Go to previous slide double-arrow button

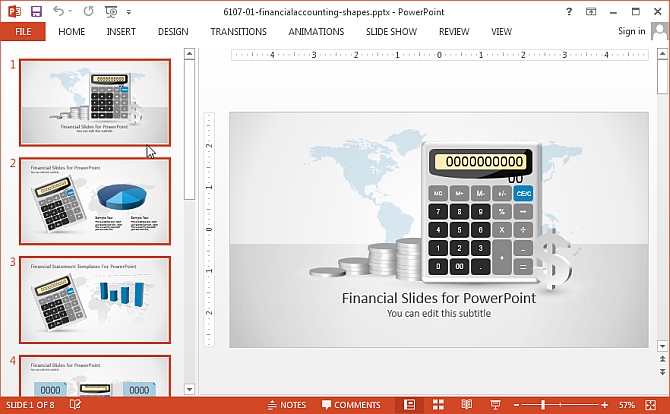[662, 359]
